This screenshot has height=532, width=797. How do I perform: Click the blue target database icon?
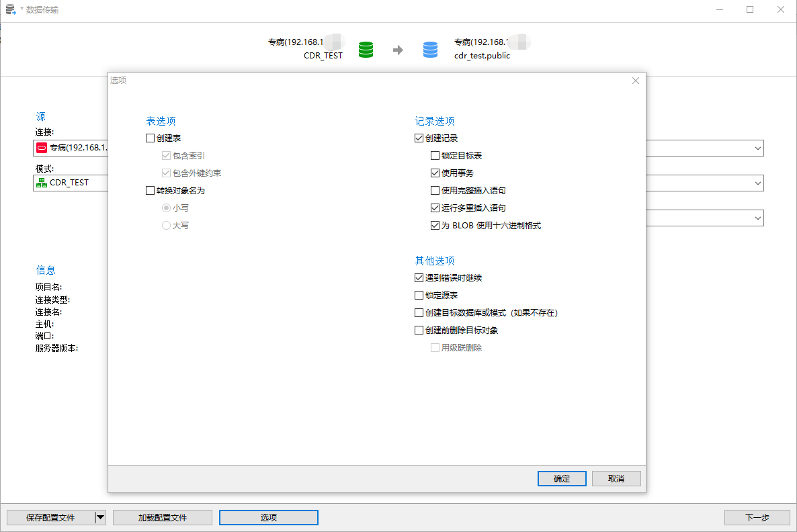pyautogui.click(x=430, y=49)
